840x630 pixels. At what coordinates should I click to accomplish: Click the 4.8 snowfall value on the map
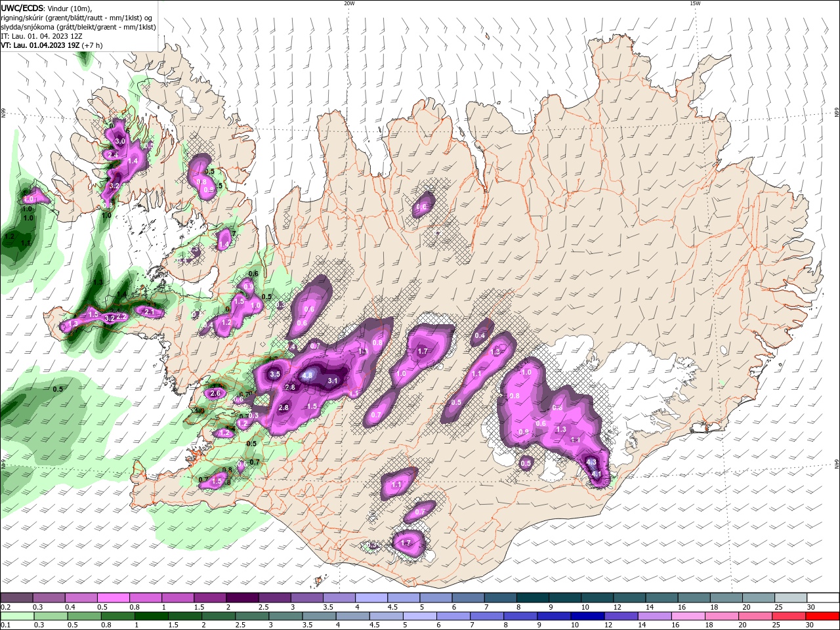click(x=308, y=376)
